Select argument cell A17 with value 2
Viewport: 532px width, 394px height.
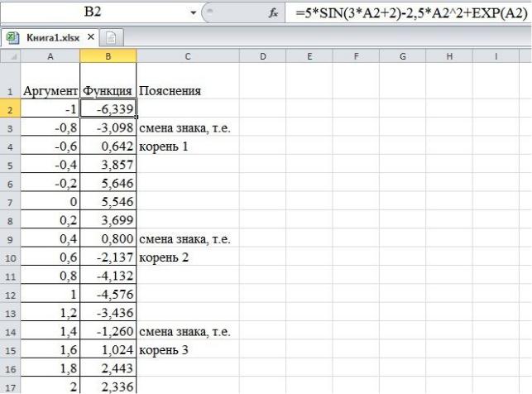(x=50, y=386)
